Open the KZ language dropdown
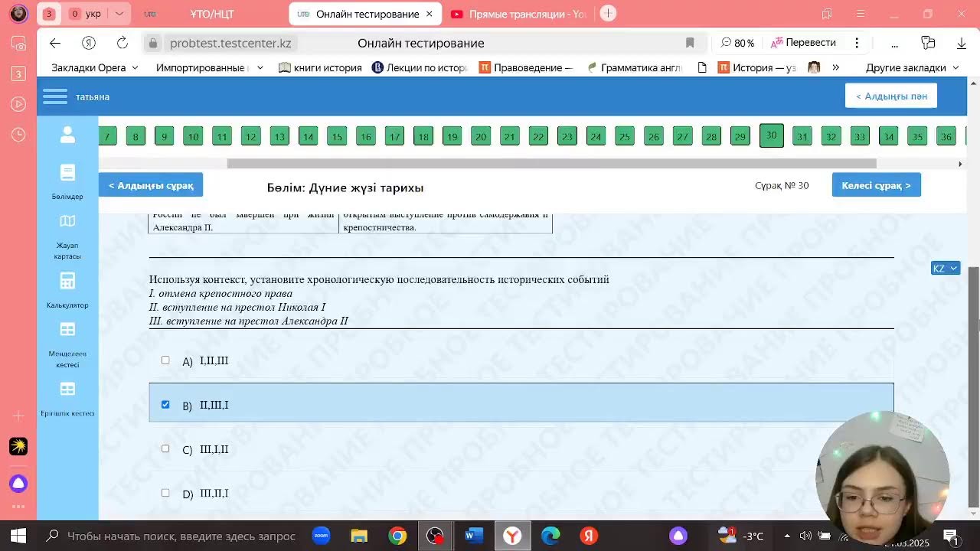Viewport: 980px width, 551px height. tap(945, 269)
